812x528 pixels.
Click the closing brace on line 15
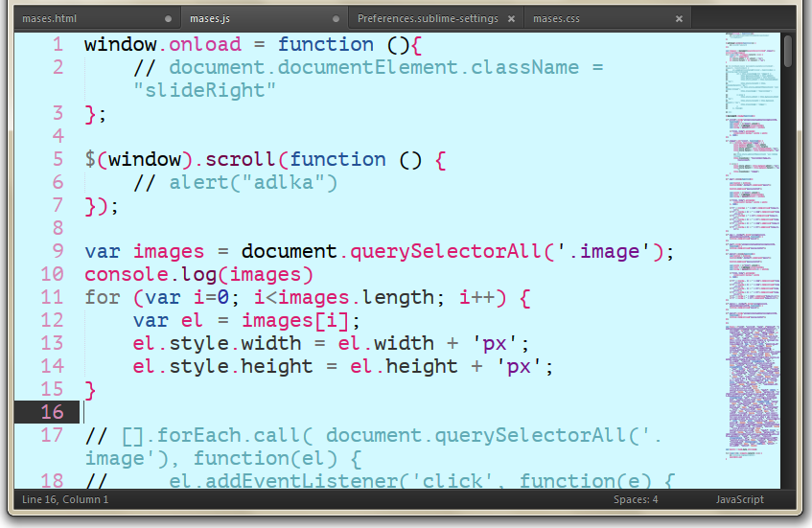pos(90,390)
